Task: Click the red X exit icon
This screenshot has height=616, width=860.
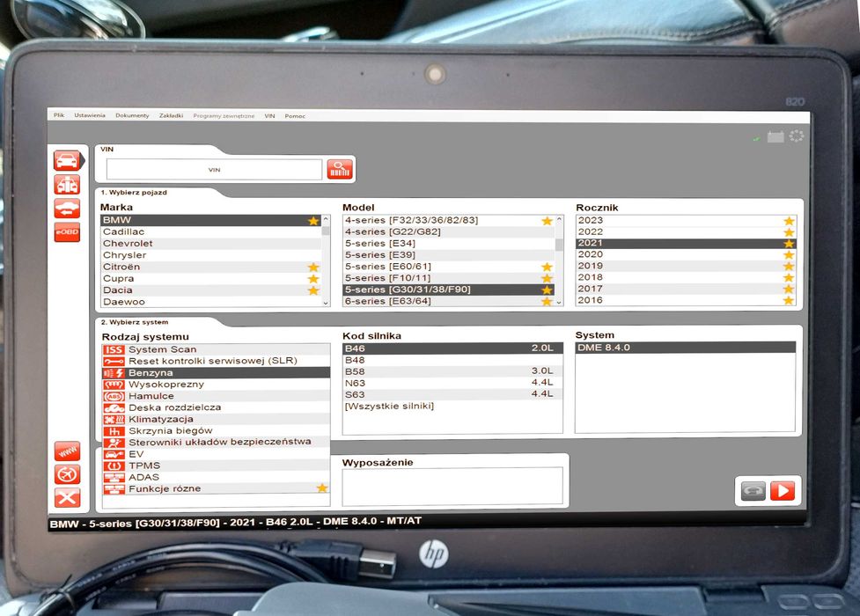Action: tap(68, 497)
